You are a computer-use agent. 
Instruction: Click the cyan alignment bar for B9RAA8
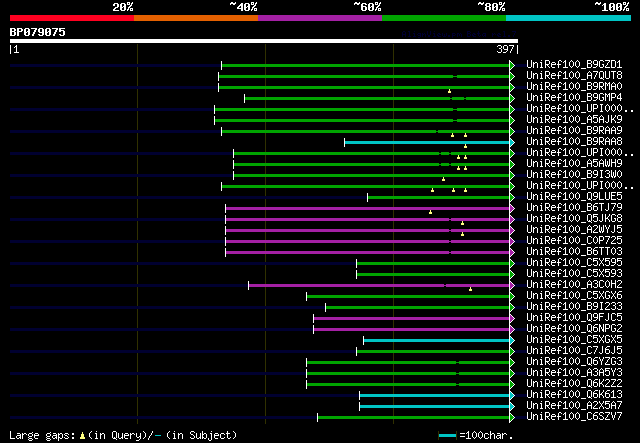427,142
